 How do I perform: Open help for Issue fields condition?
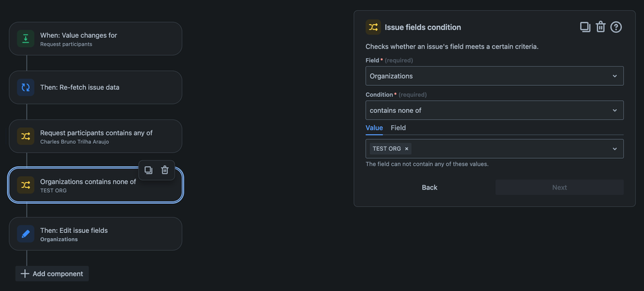pos(616,27)
